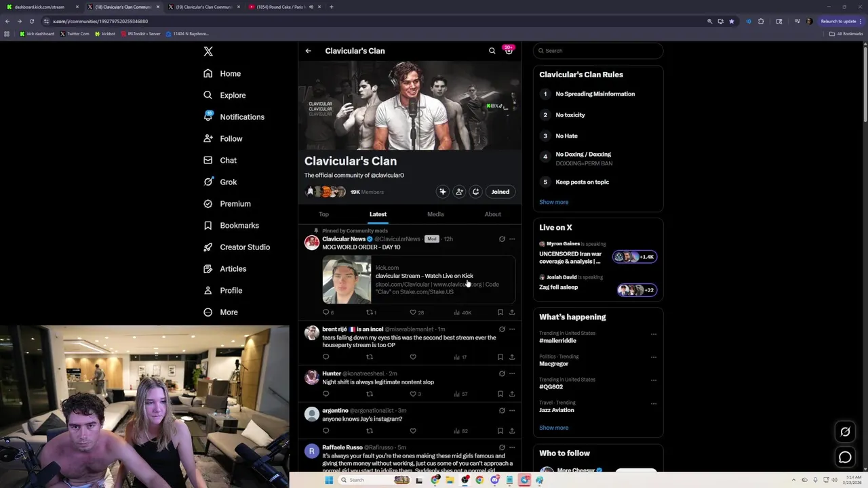The height and width of the screenshot is (488, 868).
Task: Bookmark this page with the star icon
Action: tap(732, 21)
